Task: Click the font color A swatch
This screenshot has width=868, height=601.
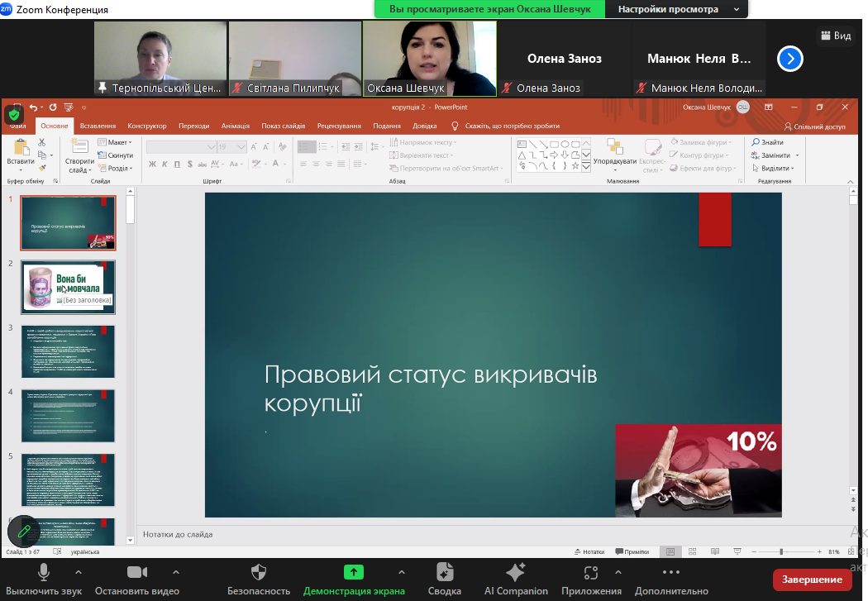Action: [275, 164]
